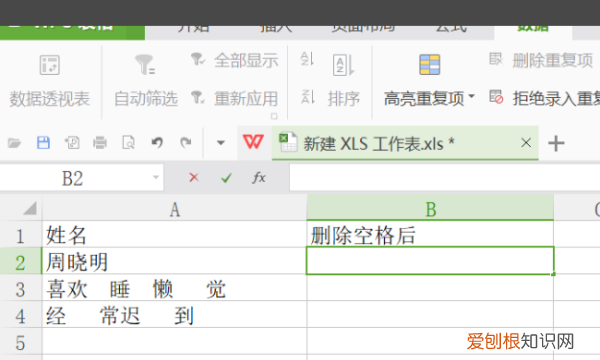The height and width of the screenshot is (360, 600).
Task: Click the Highlight Duplicates (高亮重复项) icon
Action: (429, 65)
